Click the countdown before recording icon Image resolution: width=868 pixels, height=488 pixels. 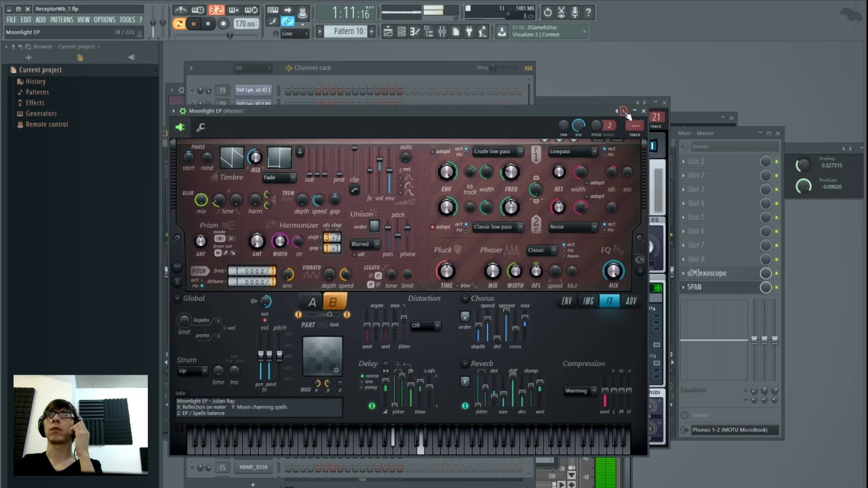pyautogui.click(x=216, y=10)
